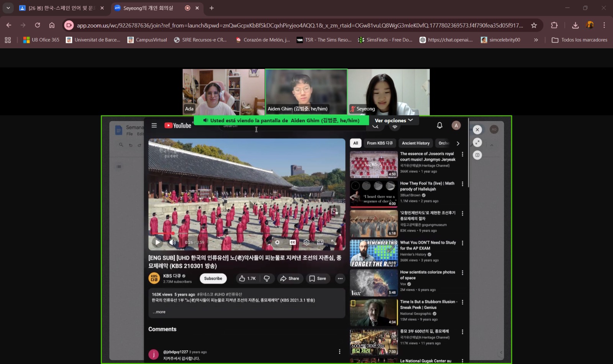Viewport: 613px width, 364px height.
Task: Open the Vox space photos video thumbnail
Action: click(x=374, y=283)
